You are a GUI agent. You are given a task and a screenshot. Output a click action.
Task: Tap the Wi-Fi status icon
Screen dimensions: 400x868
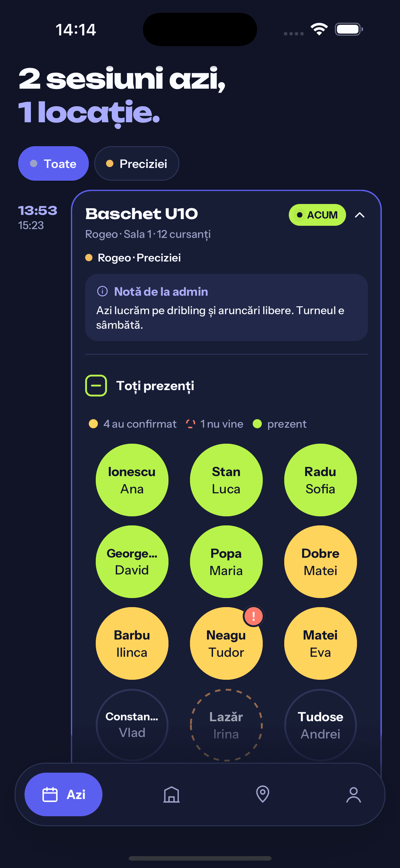click(319, 29)
